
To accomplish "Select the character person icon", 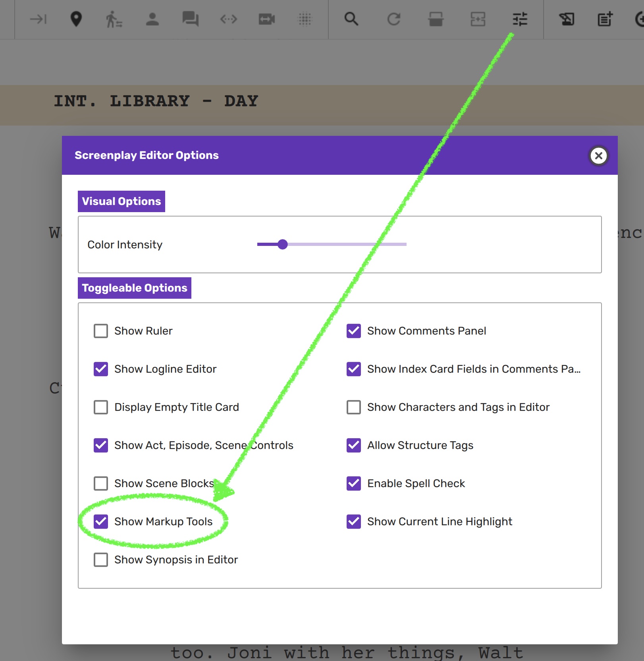I will coord(152,19).
